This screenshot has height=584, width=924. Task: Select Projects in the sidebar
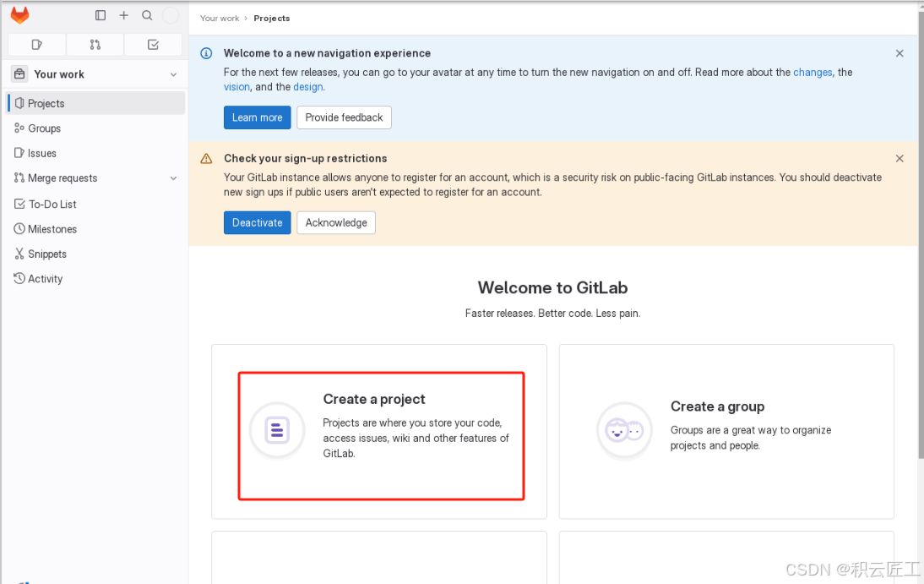coord(95,103)
